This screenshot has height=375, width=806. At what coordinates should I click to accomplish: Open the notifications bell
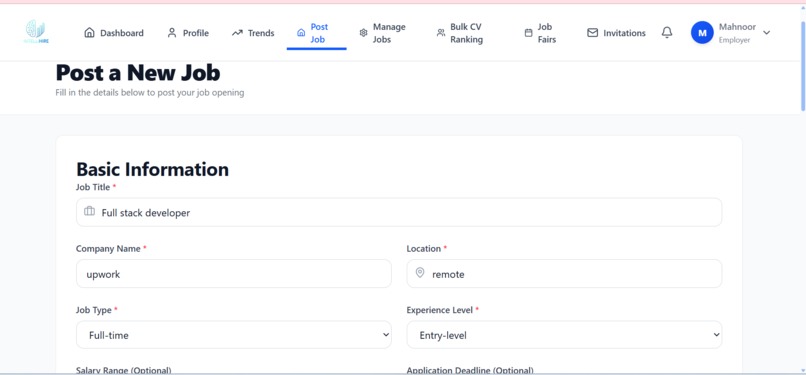667,33
